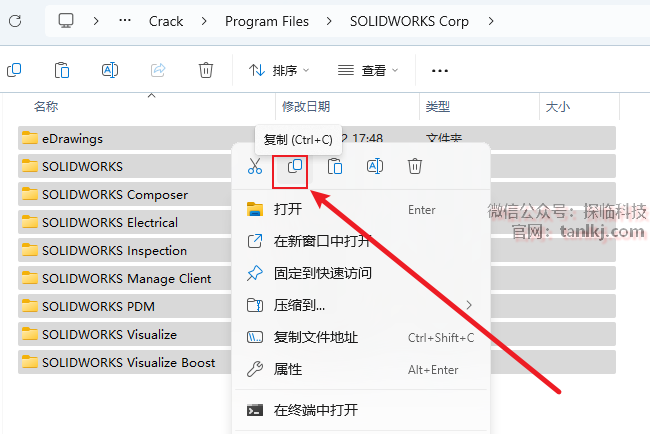Click the toolbar Delete trash icon
Screen dimensions: 650x434
tap(206, 70)
